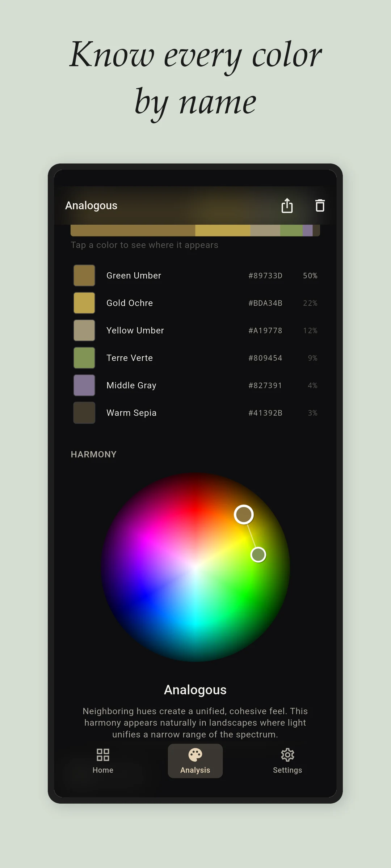The image size is (391, 868).
Task: Tap the center of the color wheel
Action: 195,567
